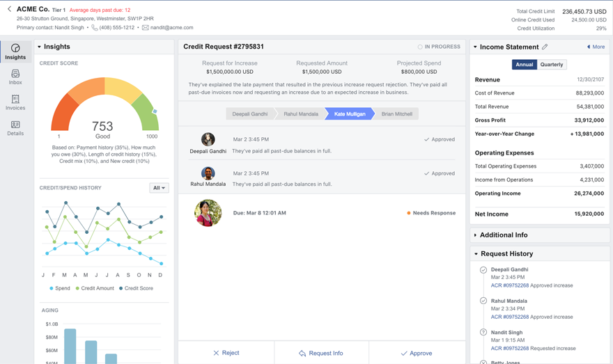This screenshot has width=613, height=364.
Task: Select the Brian Mitchell approver step
Action: [396, 114]
